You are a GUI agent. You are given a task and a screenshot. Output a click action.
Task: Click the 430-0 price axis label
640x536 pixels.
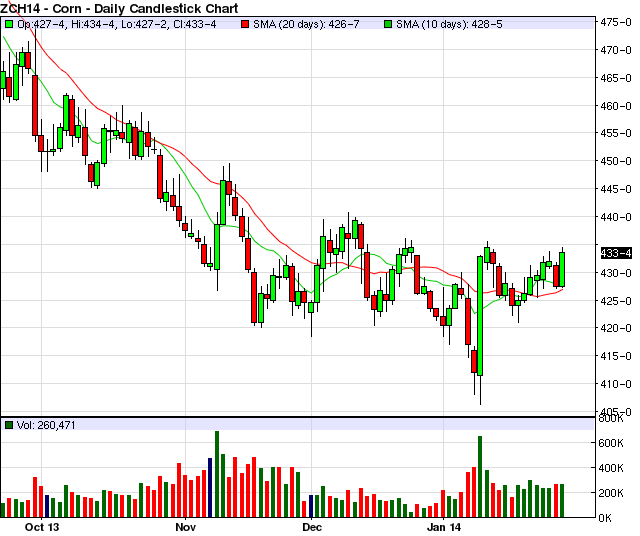(616, 273)
